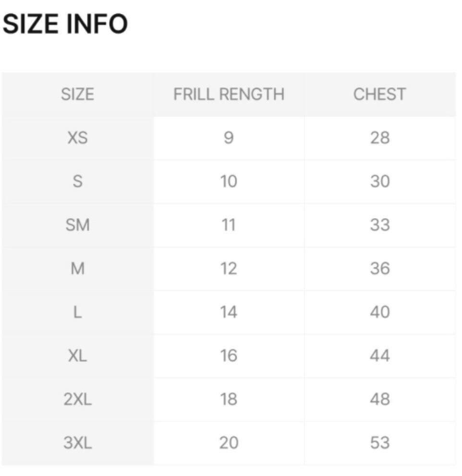
Task: Click chest value 53 for 3XL
Action: pyautogui.click(x=379, y=443)
